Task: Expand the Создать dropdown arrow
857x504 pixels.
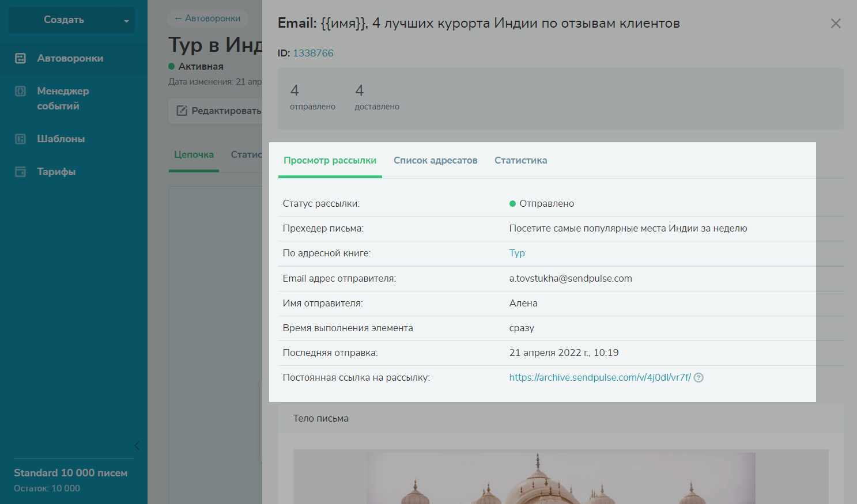Action: tap(126, 21)
